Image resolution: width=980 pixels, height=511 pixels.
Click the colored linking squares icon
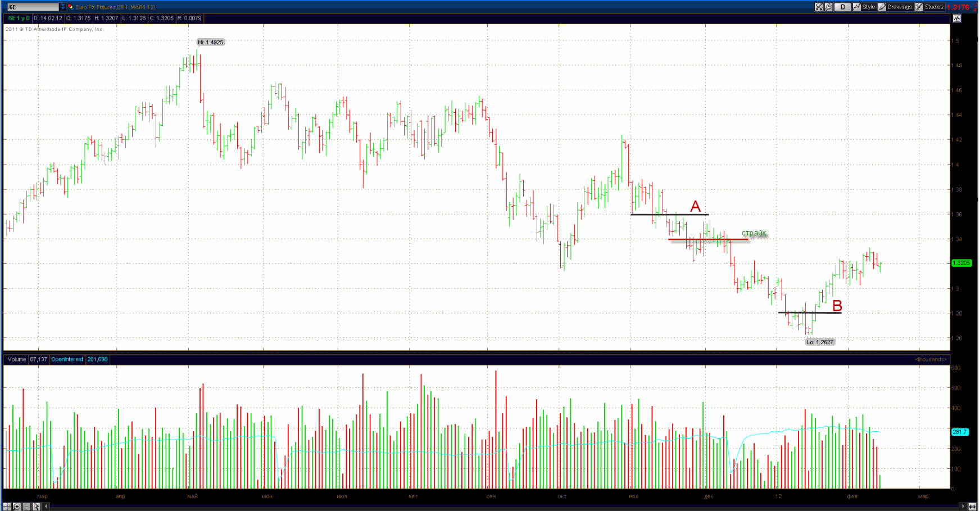[70, 7]
